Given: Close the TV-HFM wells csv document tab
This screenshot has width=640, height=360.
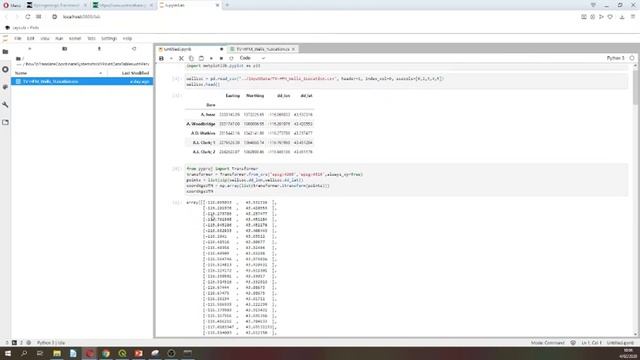Looking at the screenshot, I should pos(293,49).
